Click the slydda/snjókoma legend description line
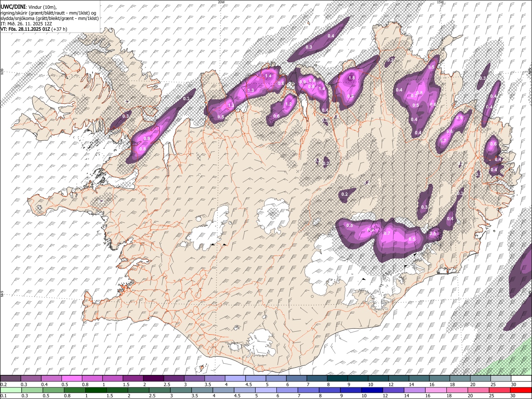532x399 pixels. (x=49, y=18)
